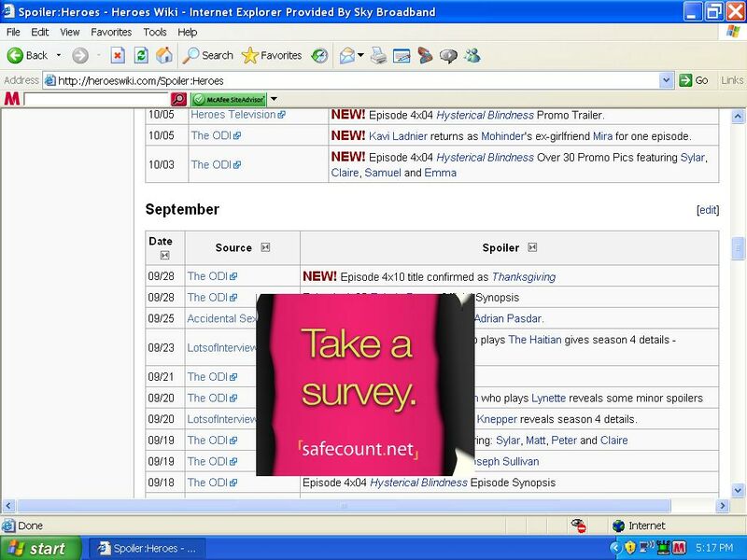Click the Edit page toolbar icon
747x560 pixels.
pyautogui.click(x=402, y=56)
